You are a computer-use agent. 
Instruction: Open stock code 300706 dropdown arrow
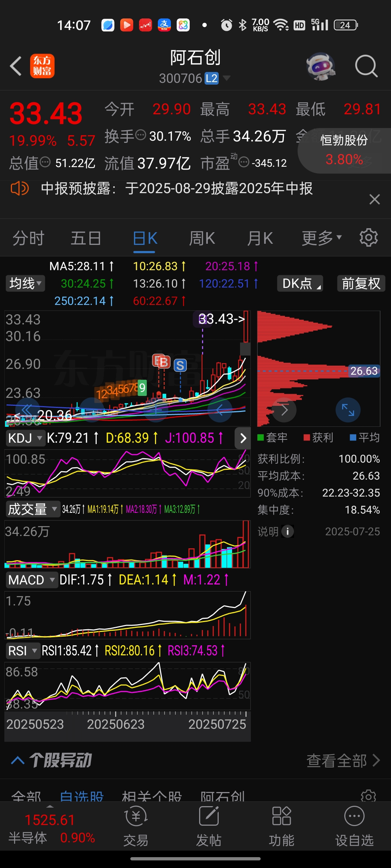tap(227, 78)
